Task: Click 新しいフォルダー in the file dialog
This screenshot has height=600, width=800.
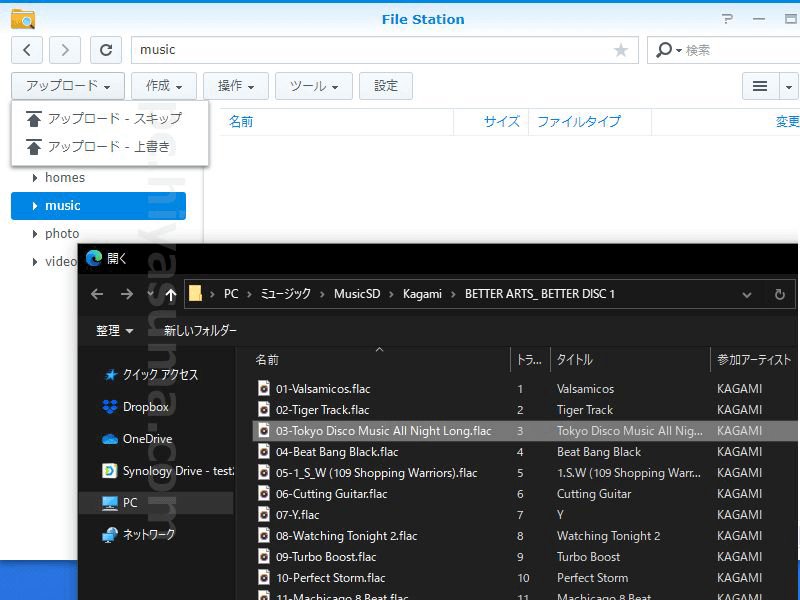Action: tap(200, 330)
